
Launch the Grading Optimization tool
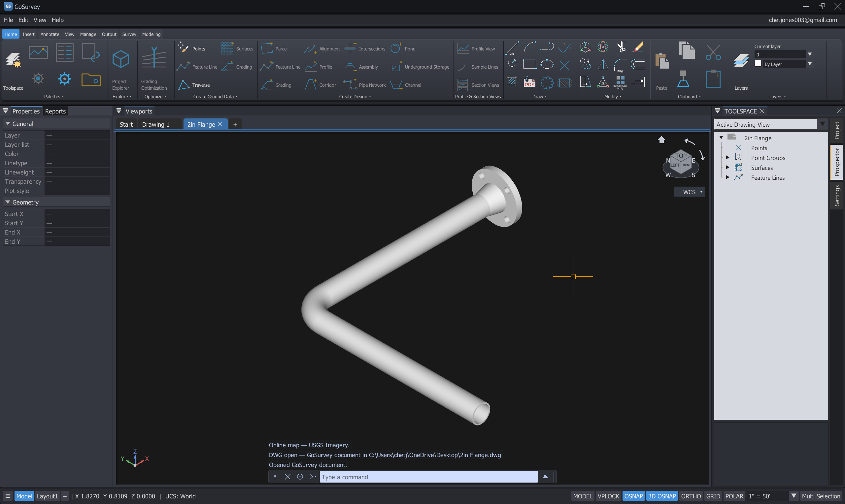point(154,69)
